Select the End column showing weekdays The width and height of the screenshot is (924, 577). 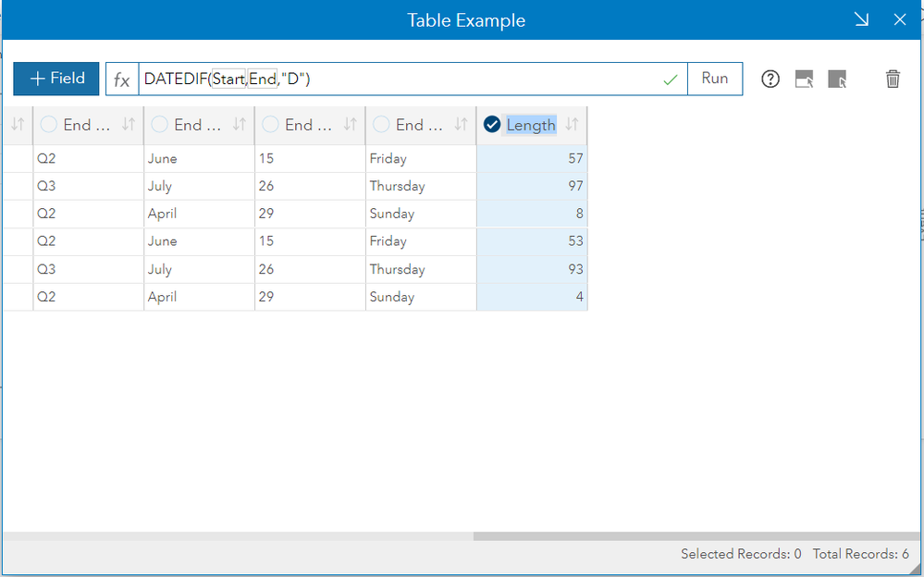(x=381, y=125)
